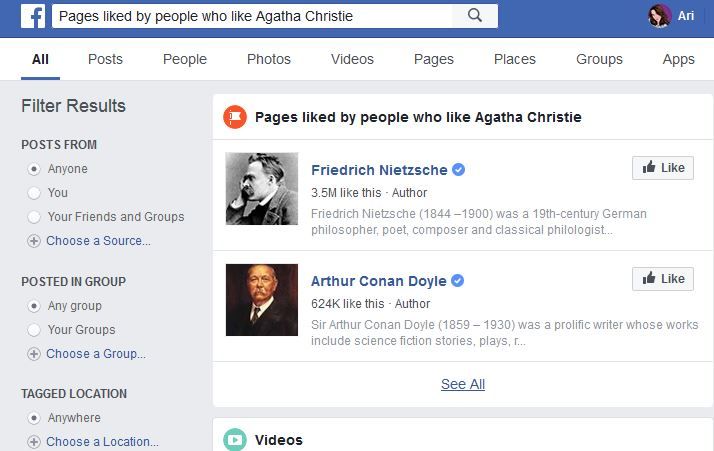Click the POSTS FROM label

(59, 145)
